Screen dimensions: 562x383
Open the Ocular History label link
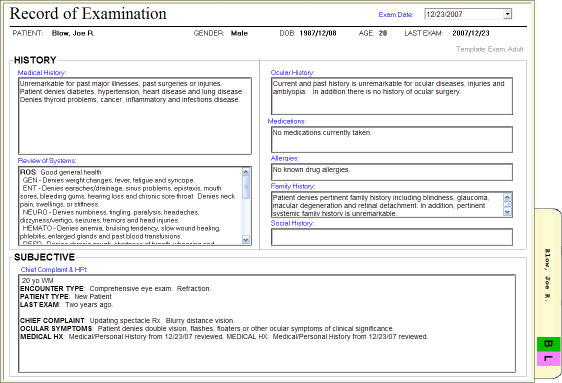[292, 73]
